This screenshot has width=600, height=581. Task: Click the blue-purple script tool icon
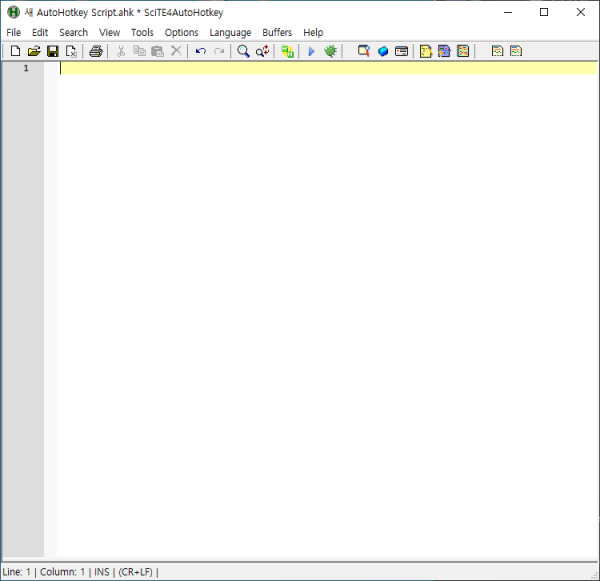point(444,51)
